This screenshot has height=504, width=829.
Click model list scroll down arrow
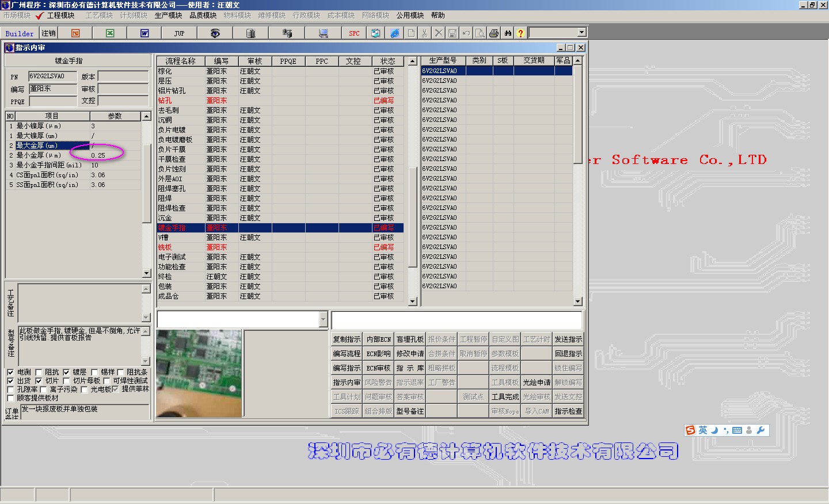click(x=578, y=301)
